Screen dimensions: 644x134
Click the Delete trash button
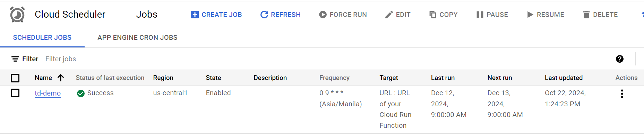(600, 15)
